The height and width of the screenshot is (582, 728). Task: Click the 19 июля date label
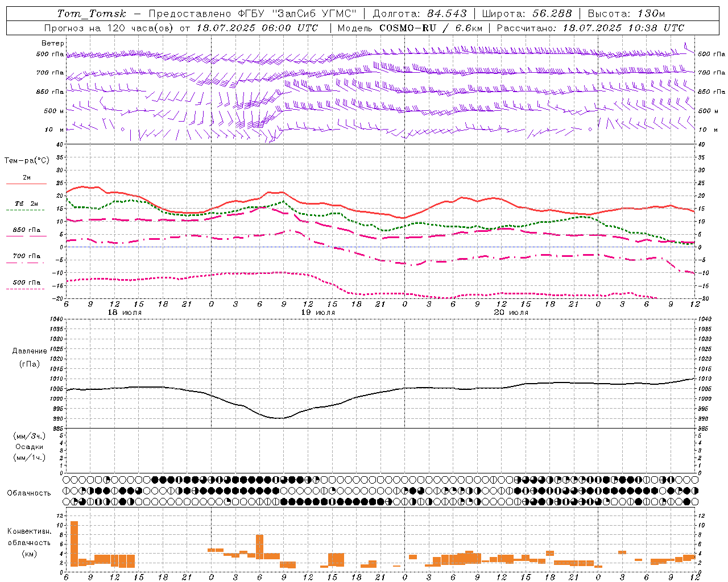pyautogui.click(x=318, y=313)
